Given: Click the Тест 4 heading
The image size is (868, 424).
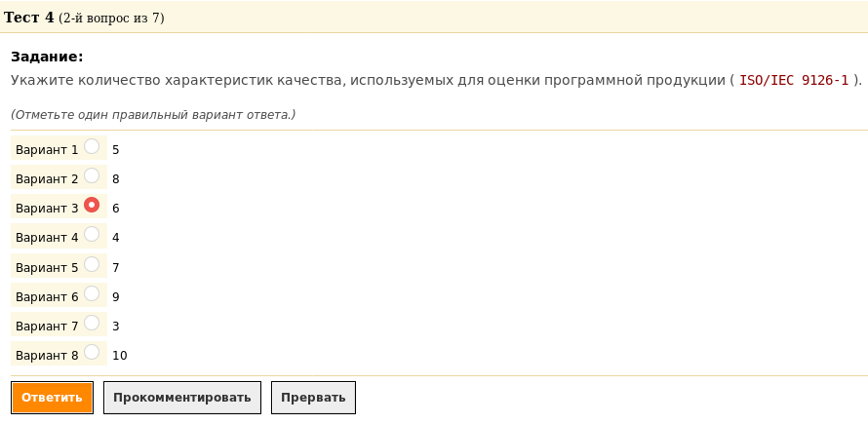Looking at the screenshot, I should click(29, 18).
